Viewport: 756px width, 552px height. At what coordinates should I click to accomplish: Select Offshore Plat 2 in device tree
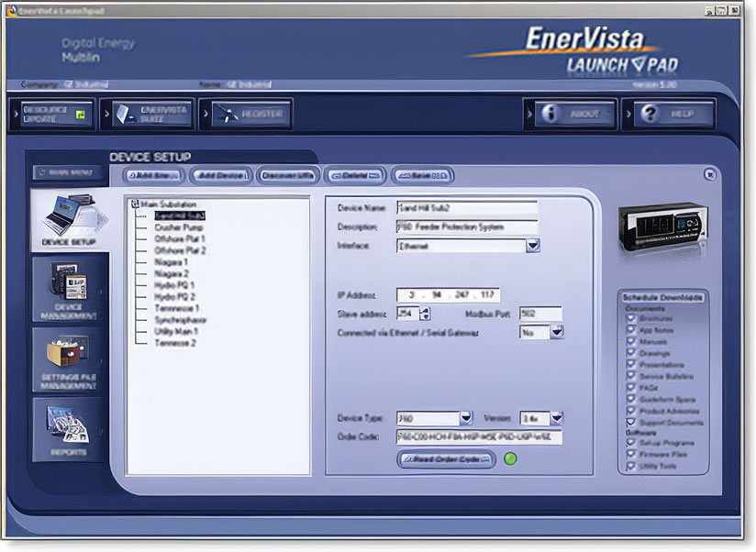click(180, 250)
